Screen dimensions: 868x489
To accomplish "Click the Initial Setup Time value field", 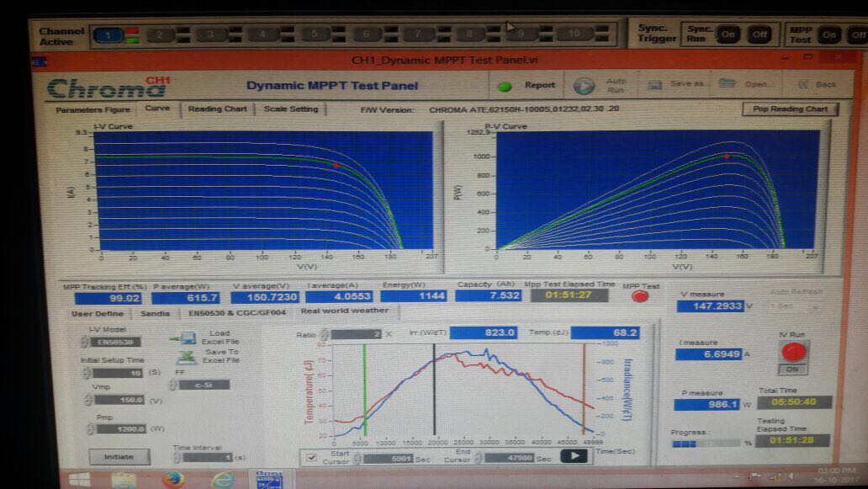I will [x=118, y=373].
